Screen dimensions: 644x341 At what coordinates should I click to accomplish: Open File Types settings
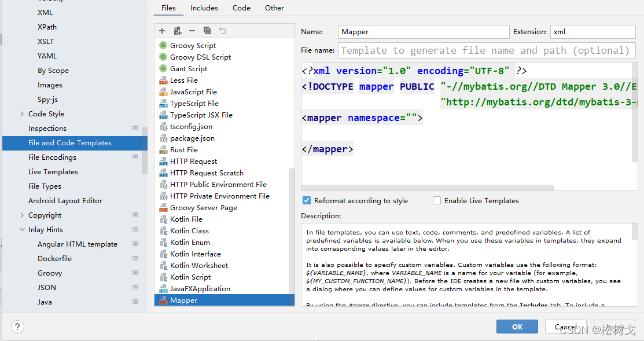pos(45,186)
